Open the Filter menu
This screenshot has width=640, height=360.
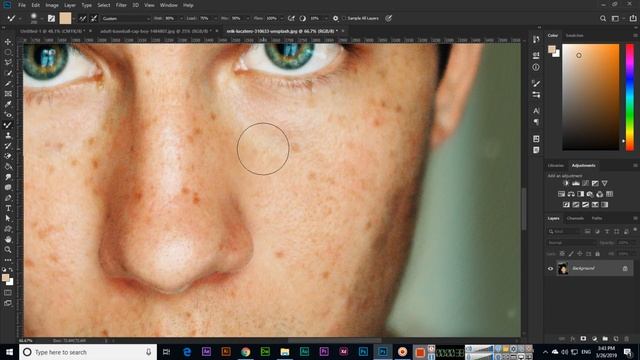pos(121,5)
